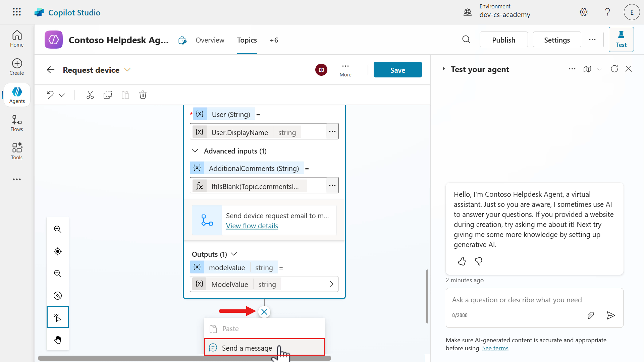Select Tools in the left navigation
The height and width of the screenshot is (362, 644).
tap(16, 151)
